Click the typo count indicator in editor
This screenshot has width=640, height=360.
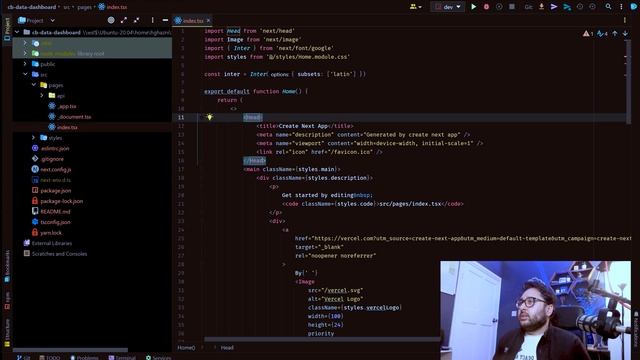click(602, 33)
